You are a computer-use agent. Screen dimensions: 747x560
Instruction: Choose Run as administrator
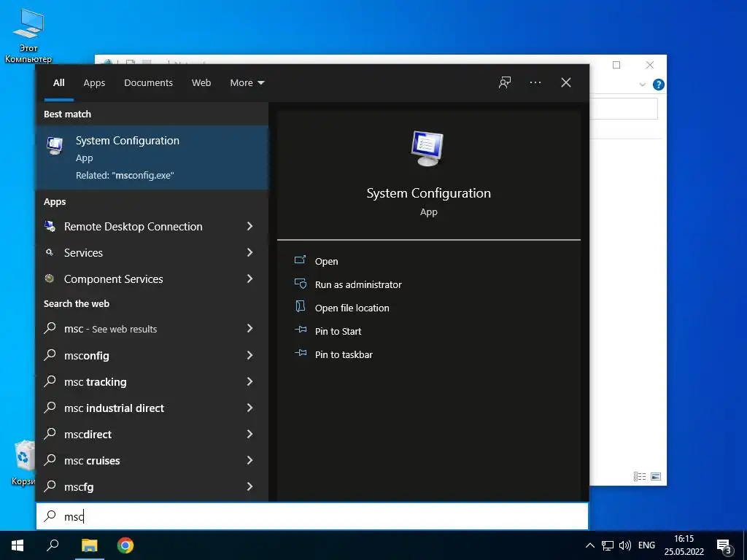point(358,284)
